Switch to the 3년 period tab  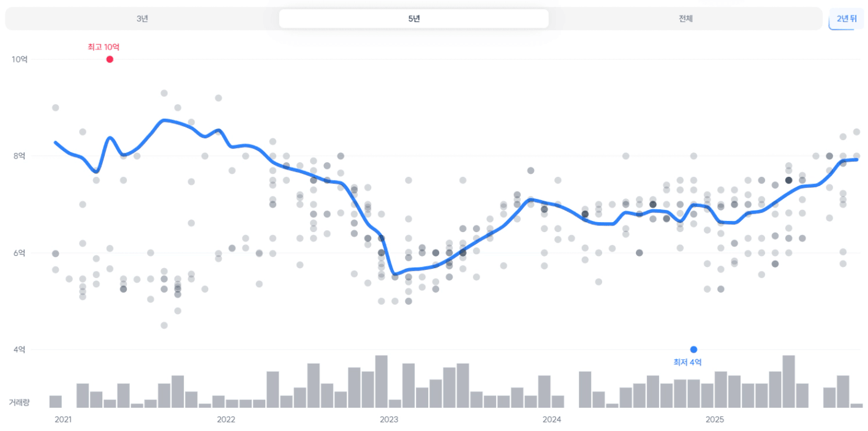tap(142, 18)
